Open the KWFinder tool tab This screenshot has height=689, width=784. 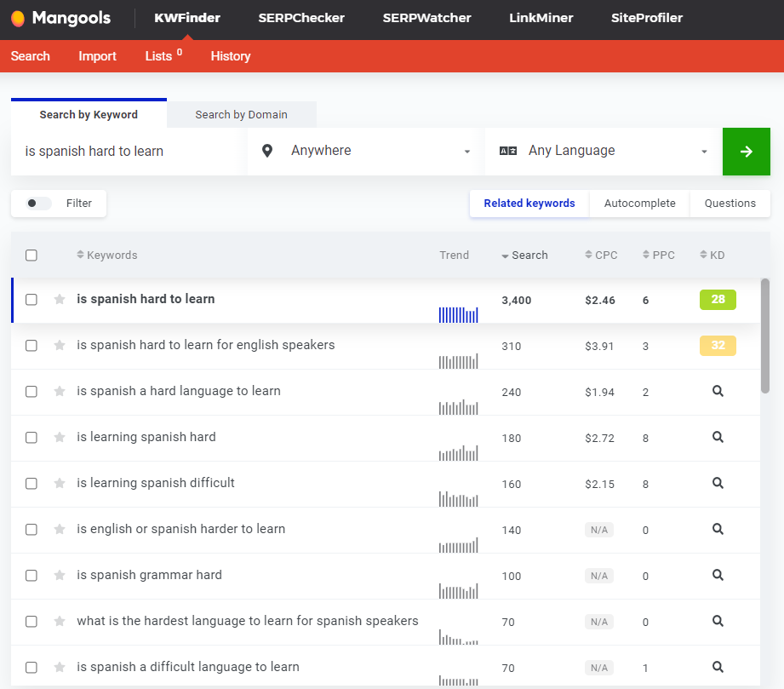(x=187, y=18)
